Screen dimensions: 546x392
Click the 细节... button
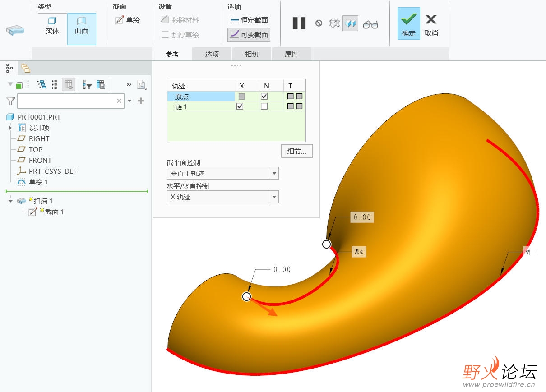296,151
